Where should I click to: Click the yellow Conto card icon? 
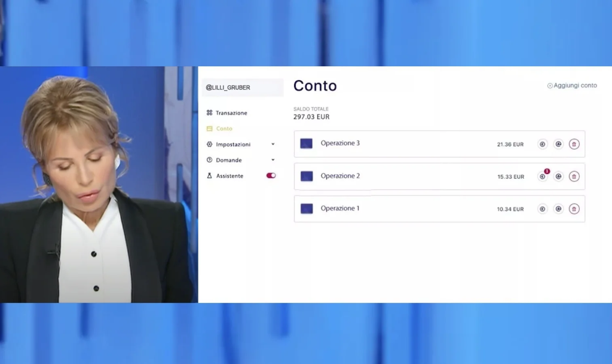click(209, 129)
